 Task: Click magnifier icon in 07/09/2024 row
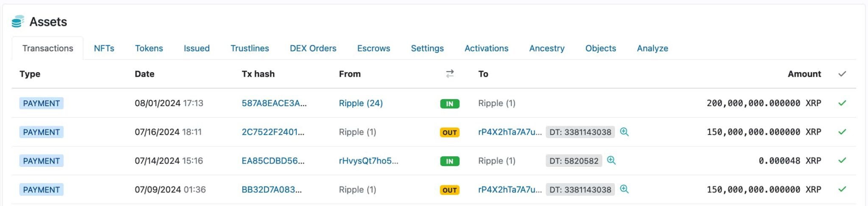(624, 189)
